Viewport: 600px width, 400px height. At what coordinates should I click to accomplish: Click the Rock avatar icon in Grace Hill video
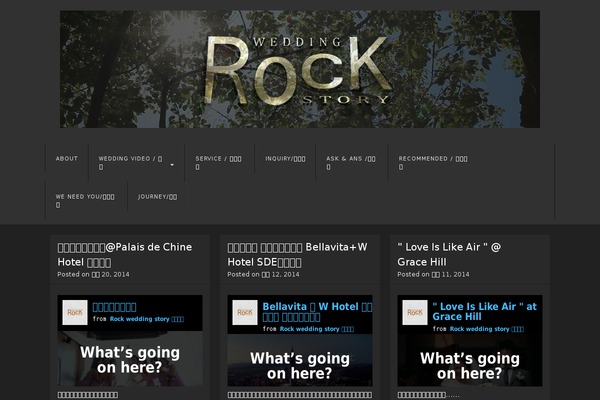[415, 312]
